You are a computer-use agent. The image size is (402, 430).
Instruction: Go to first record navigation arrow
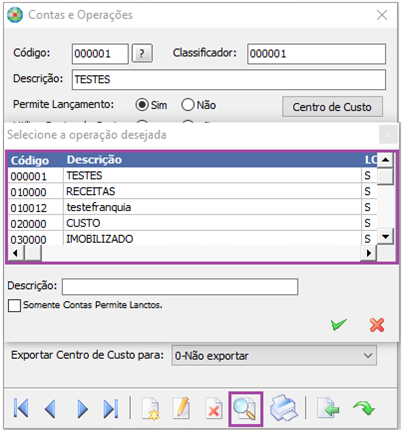[x=21, y=408]
